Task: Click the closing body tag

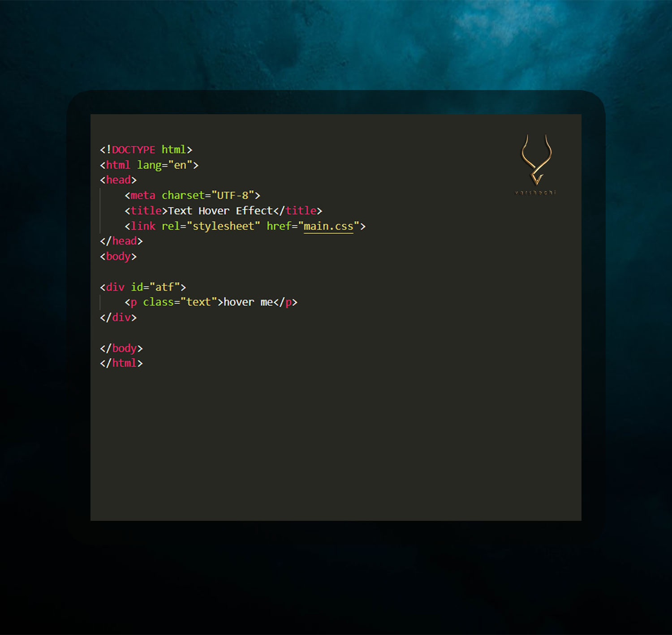Action: (121, 348)
